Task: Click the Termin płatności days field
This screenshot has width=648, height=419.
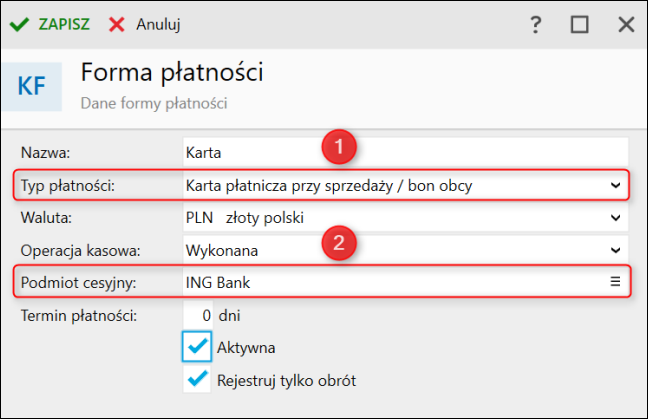Action: 198,315
